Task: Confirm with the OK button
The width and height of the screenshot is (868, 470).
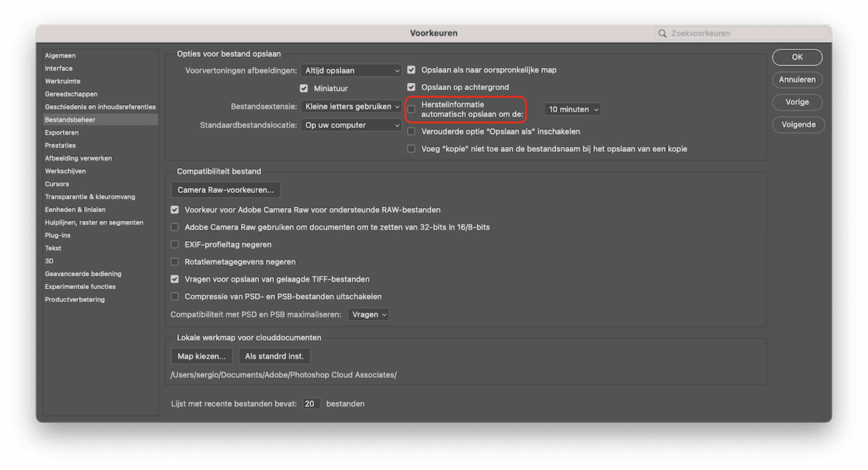Action: [x=797, y=57]
